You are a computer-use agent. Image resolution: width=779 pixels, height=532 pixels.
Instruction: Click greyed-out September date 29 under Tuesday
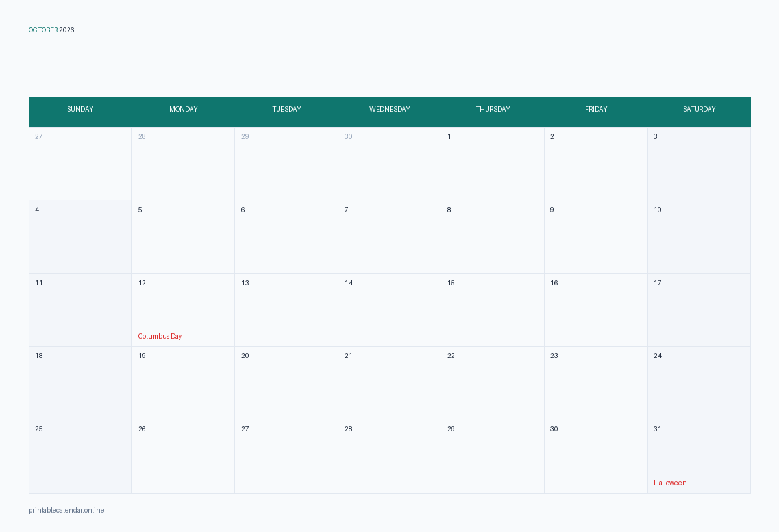245,136
